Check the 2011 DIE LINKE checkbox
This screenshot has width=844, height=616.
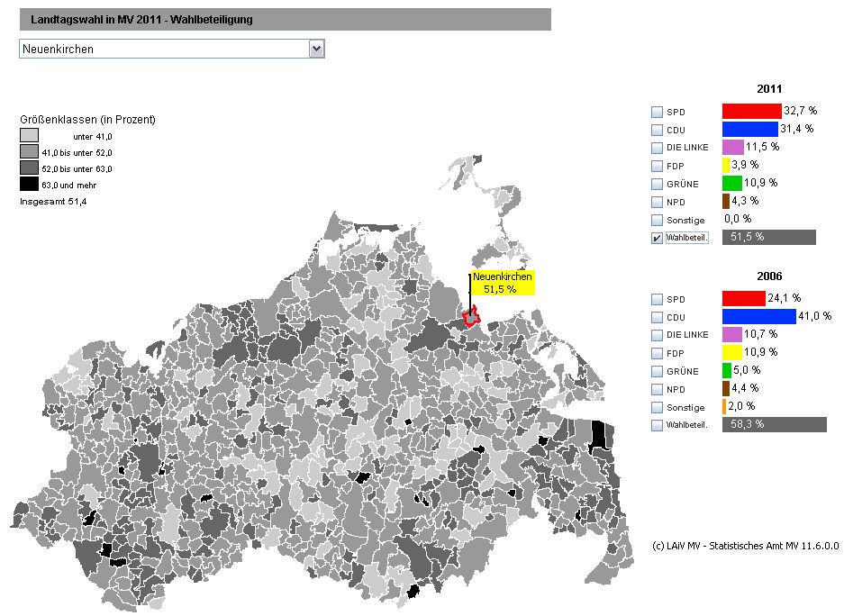tap(657, 149)
